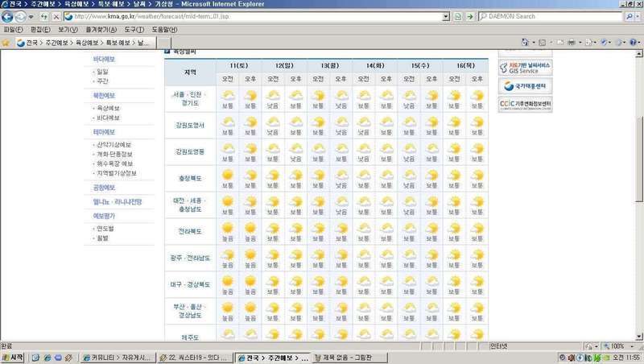Open 엘니뇨·라니냐전망 sidebar link
The width and height of the screenshot is (644, 364).
click(x=118, y=201)
